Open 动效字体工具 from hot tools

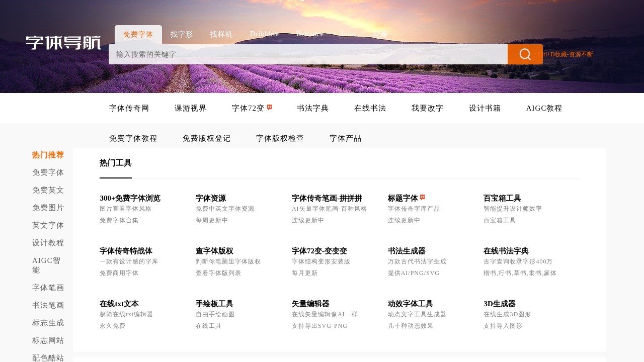pos(411,304)
